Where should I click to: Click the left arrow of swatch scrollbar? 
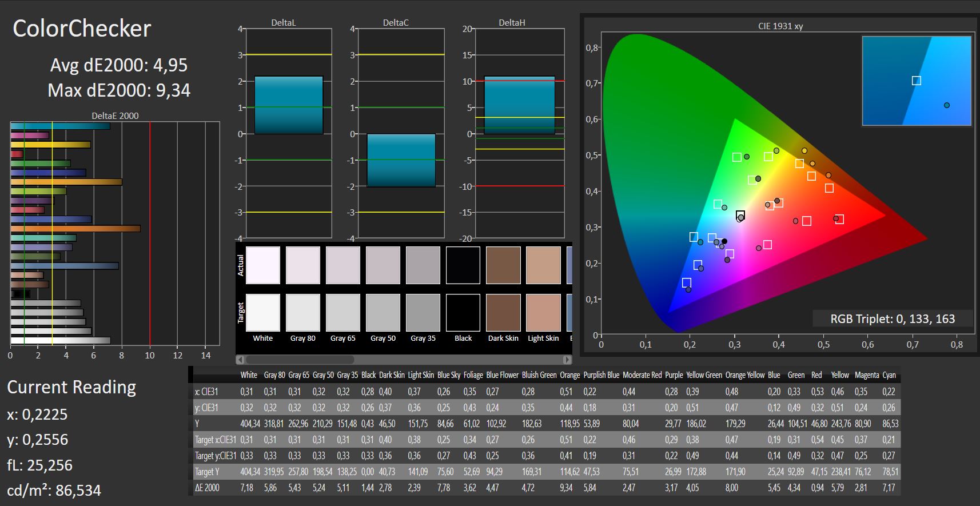click(x=240, y=360)
